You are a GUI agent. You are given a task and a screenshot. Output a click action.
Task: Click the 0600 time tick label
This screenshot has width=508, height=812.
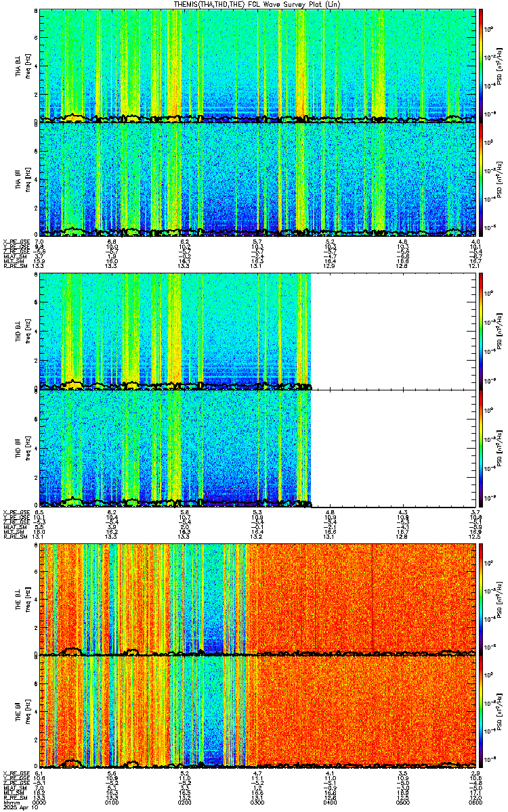tap(475, 802)
